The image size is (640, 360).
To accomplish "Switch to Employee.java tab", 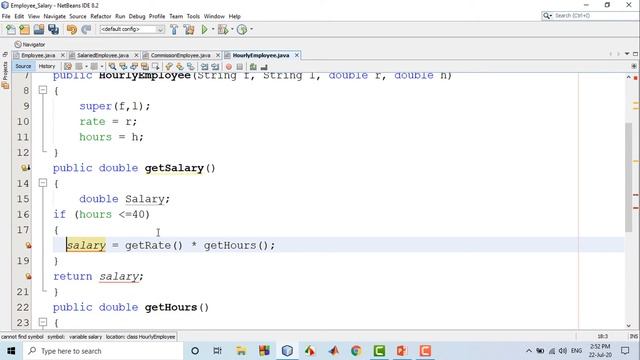I will [x=38, y=55].
